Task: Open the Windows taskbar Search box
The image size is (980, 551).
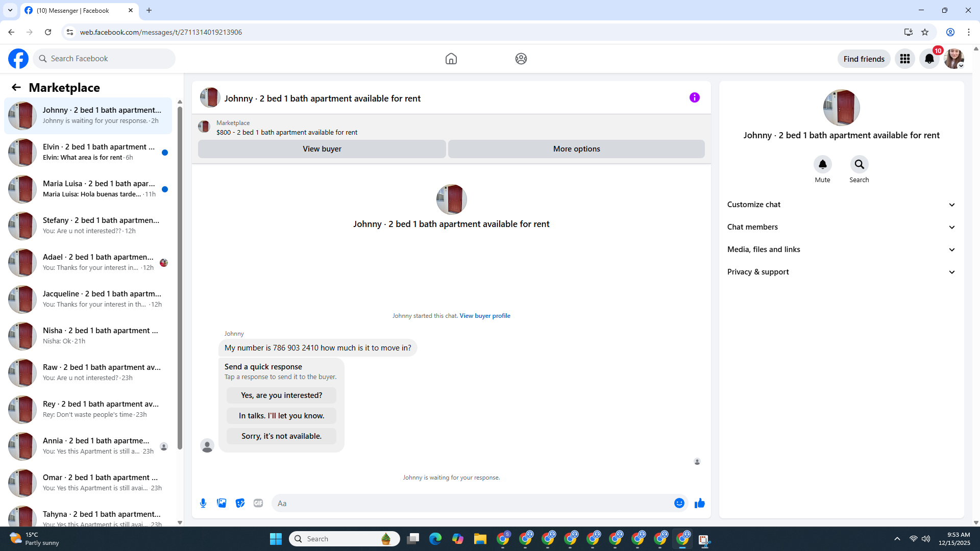Action: click(345, 539)
